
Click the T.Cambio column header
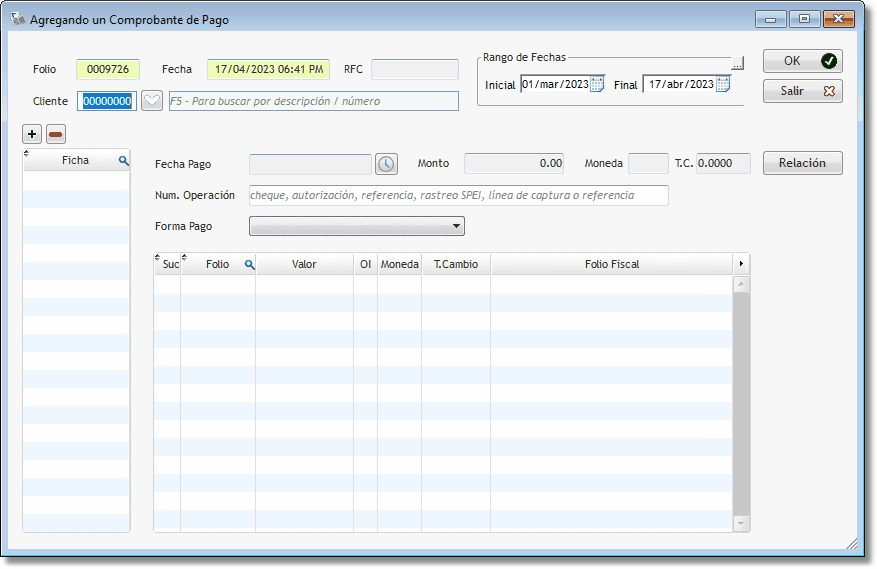tap(455, 264)
